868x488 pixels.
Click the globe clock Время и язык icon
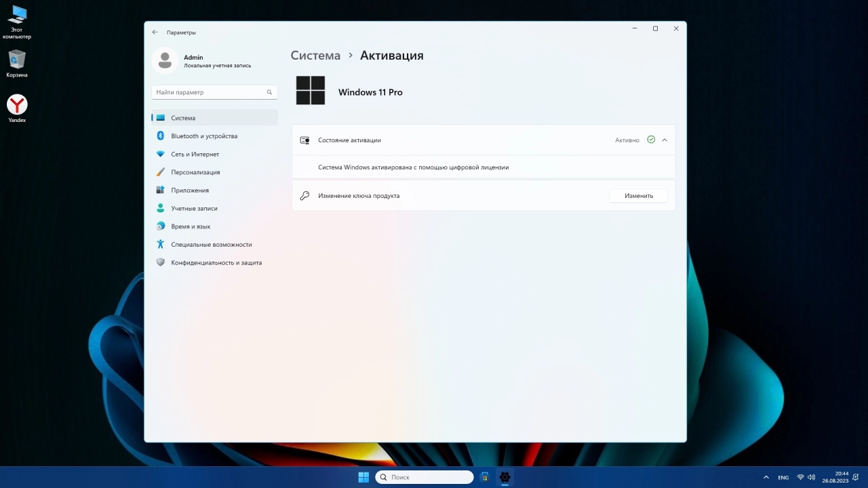click(x=161, y=226)
